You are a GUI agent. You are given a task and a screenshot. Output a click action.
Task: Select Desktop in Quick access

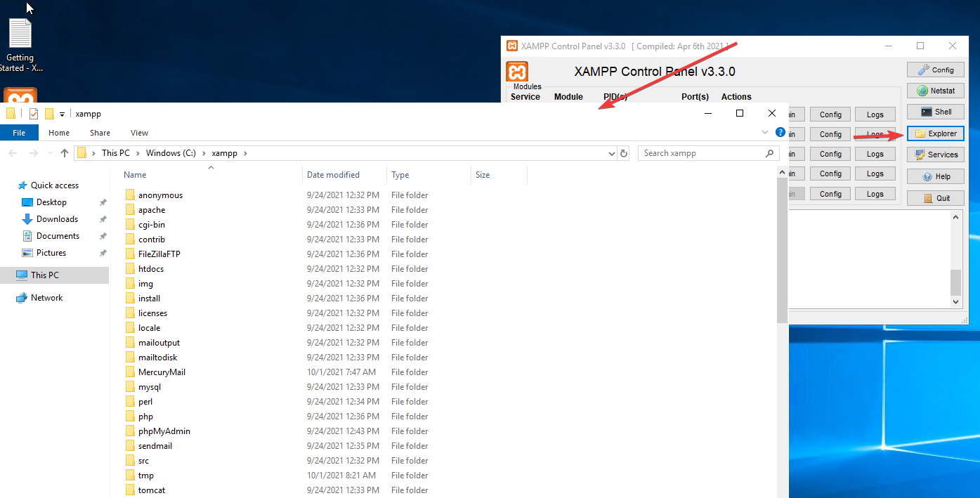[51, 202]
